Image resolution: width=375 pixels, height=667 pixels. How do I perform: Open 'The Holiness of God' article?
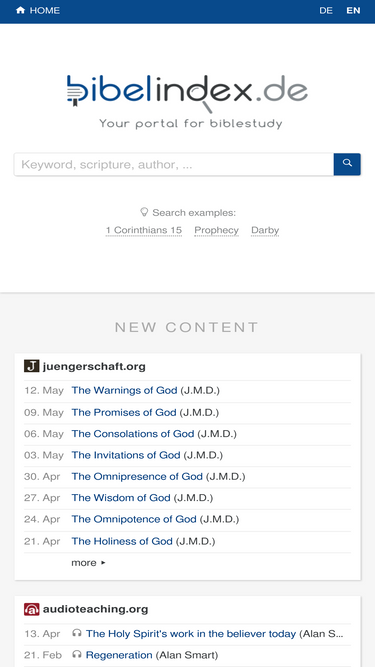click(122, 541)
